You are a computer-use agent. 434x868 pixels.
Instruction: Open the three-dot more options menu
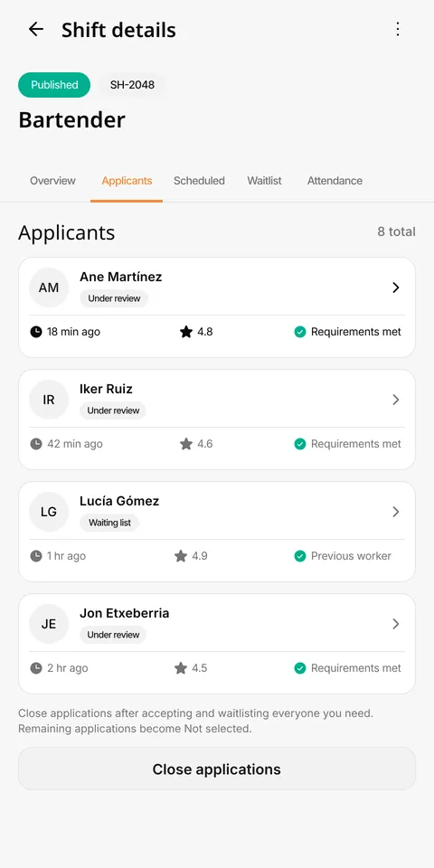click(x=398, y=29)
